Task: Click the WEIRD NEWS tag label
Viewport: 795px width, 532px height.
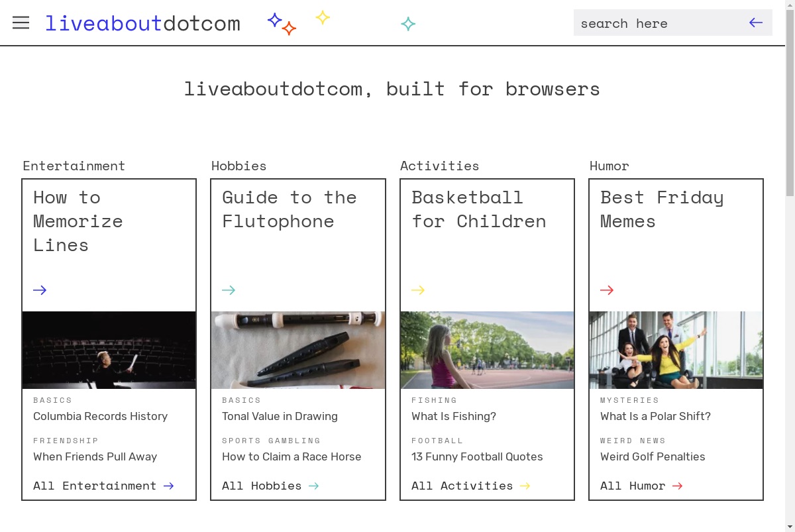Action: pos(633,441)
